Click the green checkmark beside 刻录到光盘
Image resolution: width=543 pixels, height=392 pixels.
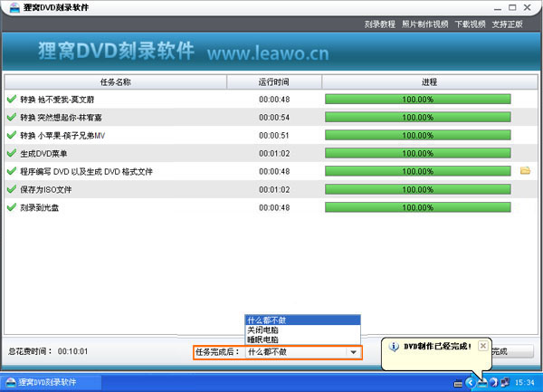click(x=12, y=207)
